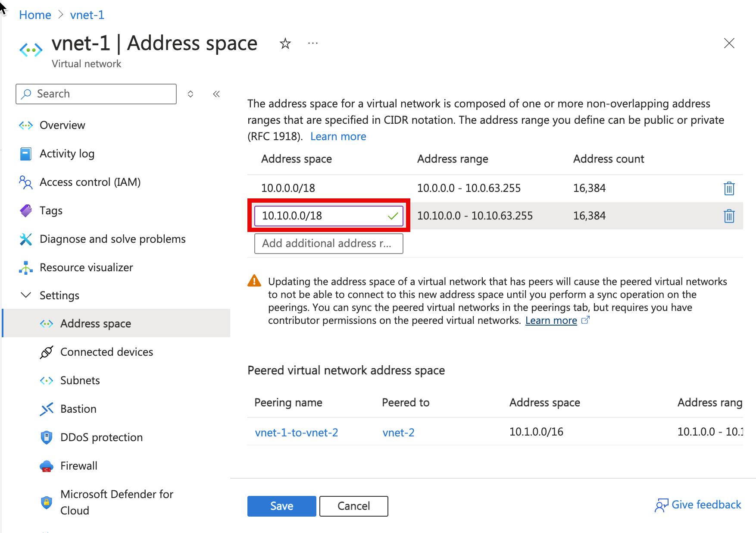This screenshot has width=756, height=533.
Task: Open Diagnose and solve problems
Action: point(112,238)
